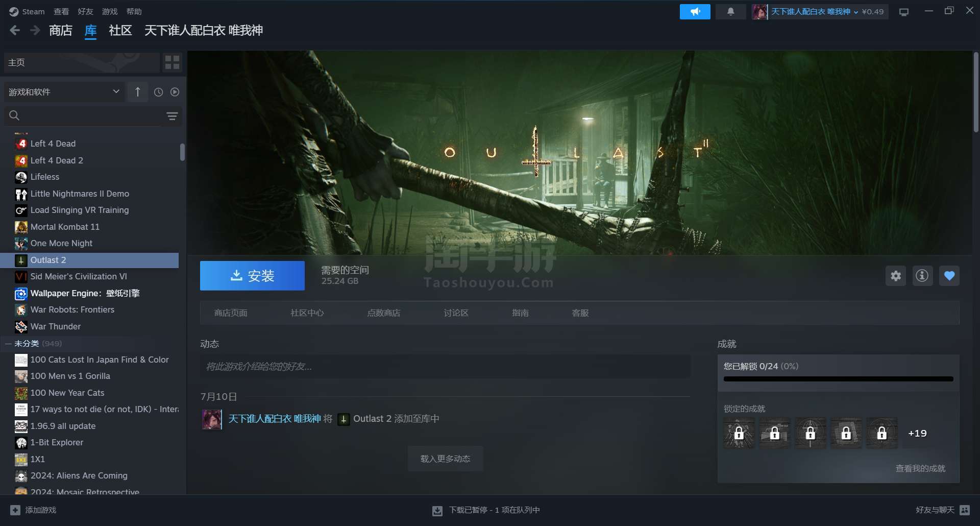980x526 pixels.
Task: Click the announcements megaphone button
Action: pyautogui.click(x=695, y=11)
